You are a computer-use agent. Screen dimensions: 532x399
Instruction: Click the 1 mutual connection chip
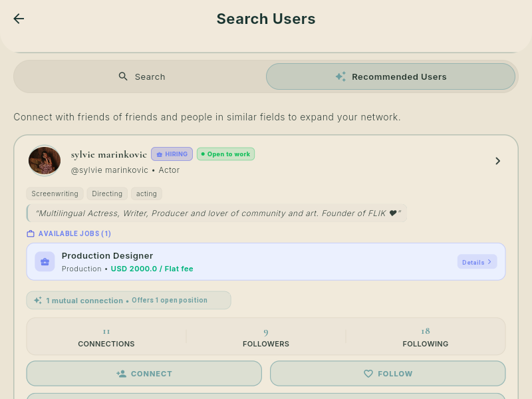(x=128, y=301)
